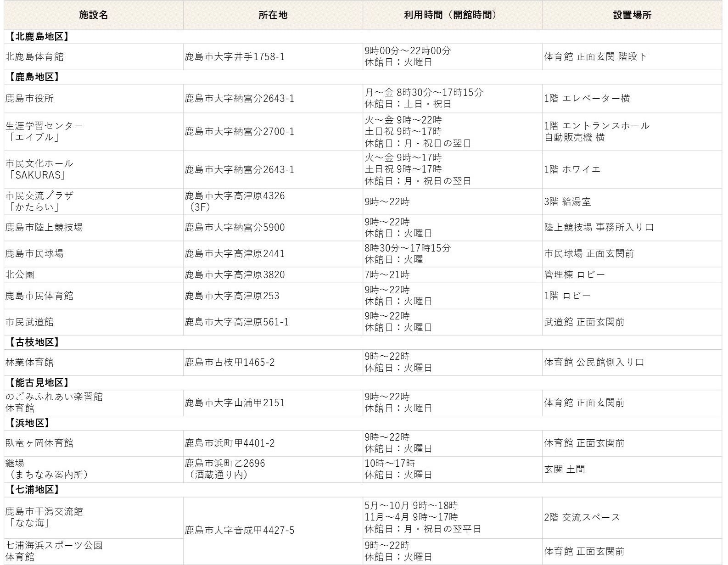Image resolution: width=728 pixels, height=565 pixels.
Task: Click 市民交流プラザ「かたらい」 facility name
Action: pos(39,201)
